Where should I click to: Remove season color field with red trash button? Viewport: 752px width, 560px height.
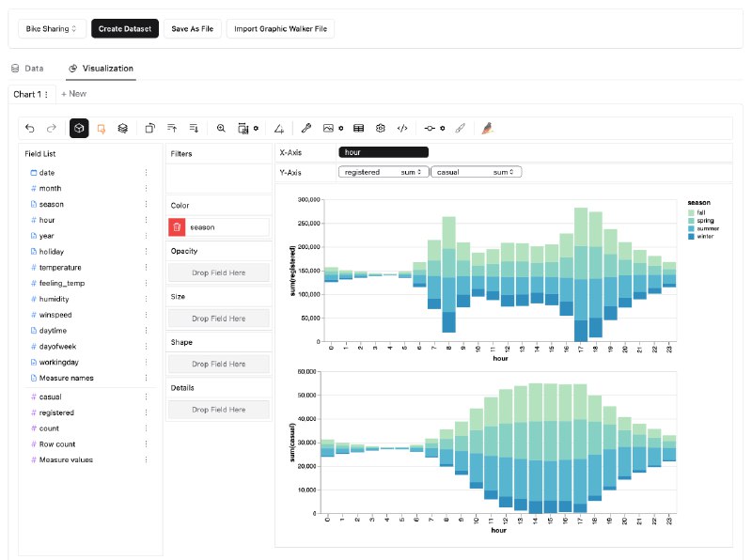pos(177,226)
